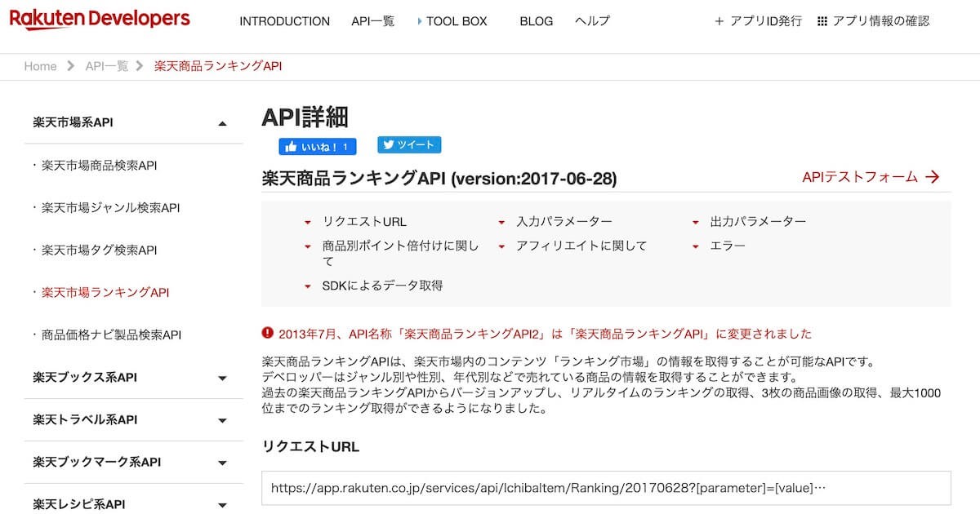This screenshot has width=980, height=514.
Task: Jump to the 出力パラメーター section link
Action: click(758, 222)
